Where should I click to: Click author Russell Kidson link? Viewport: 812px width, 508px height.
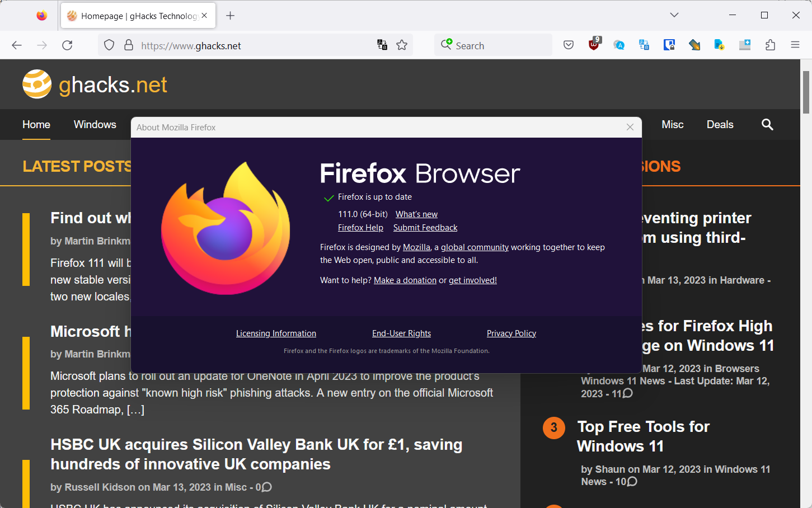(100, 487)
